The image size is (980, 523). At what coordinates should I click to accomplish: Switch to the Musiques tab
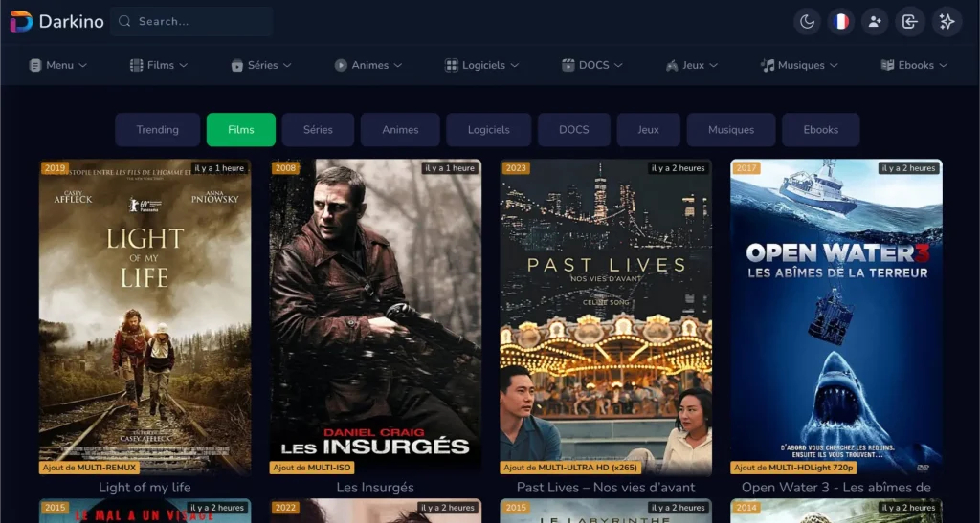[x=730, y=130]
